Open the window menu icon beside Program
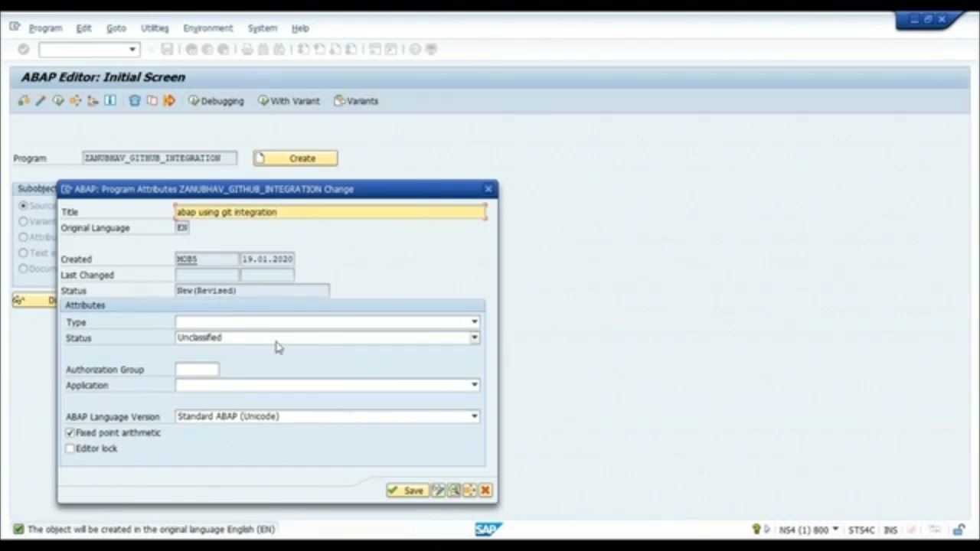The image size is (980, 551). pyautogui.click(x=15, y=28)
